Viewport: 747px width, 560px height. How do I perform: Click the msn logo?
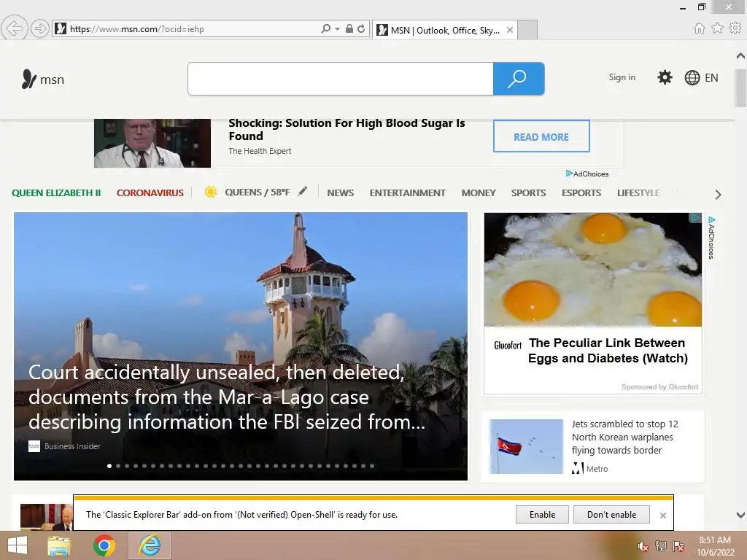(x=43, y=79)
